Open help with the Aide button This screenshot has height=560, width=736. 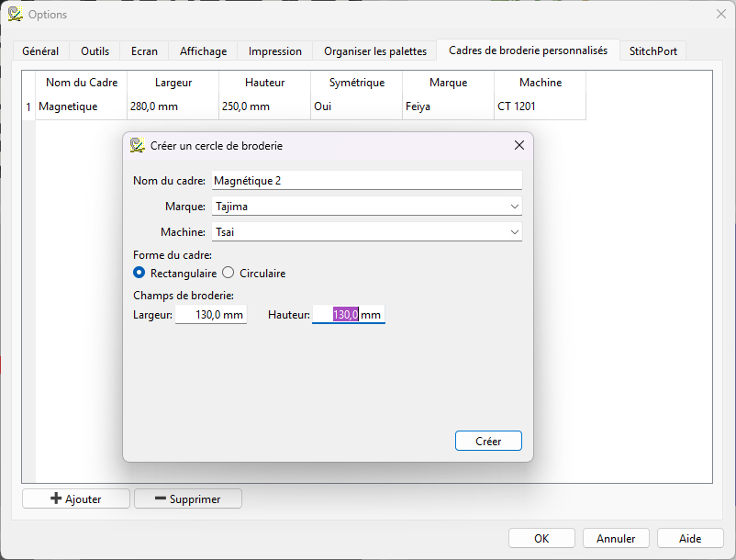(x=690, y=539)
